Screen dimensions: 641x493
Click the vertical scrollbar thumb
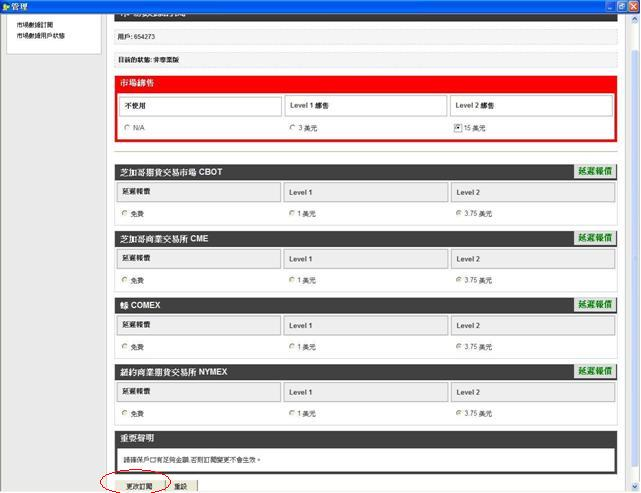(635, 258)
